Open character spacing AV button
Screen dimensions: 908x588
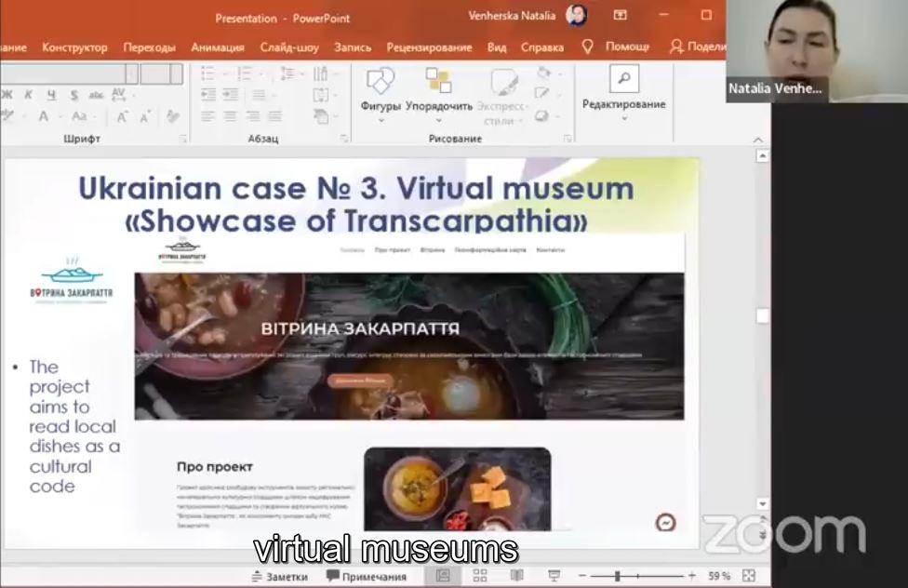119,93
